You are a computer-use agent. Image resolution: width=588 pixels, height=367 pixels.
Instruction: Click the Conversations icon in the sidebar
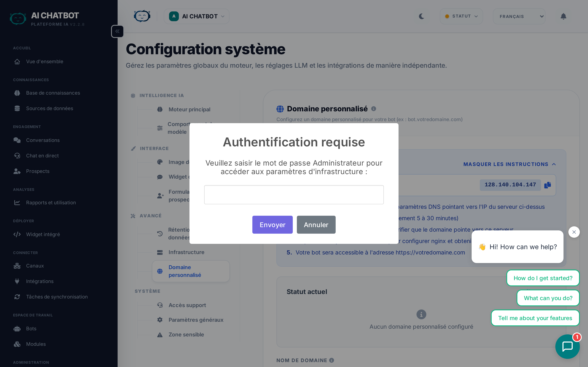click(x=17, y=140)
